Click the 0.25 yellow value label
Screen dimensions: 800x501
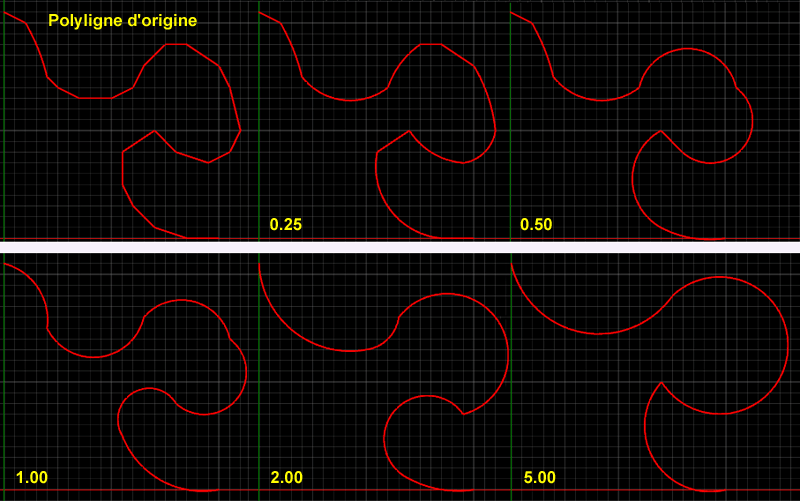point(286,224)
